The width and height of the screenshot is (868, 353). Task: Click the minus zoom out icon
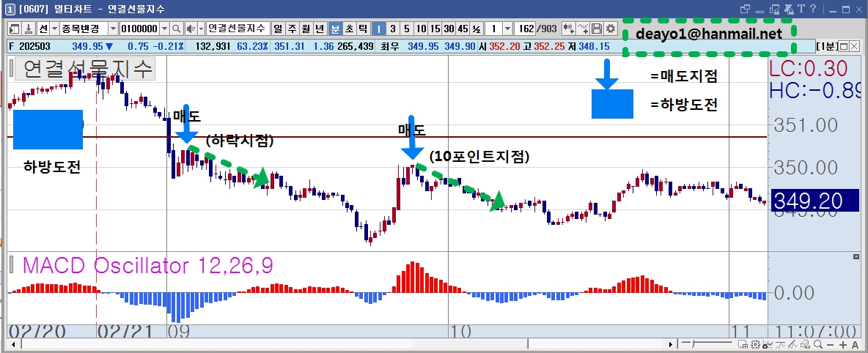831,345
